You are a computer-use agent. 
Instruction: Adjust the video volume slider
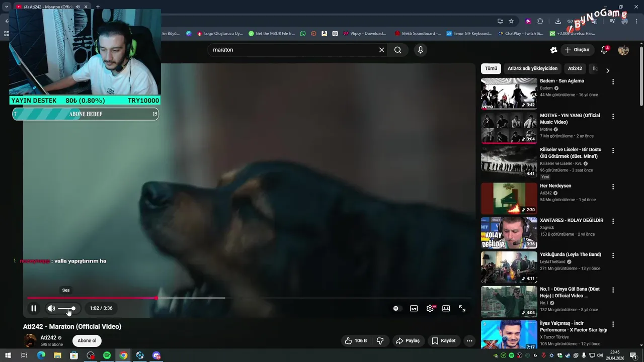click(x=67, y=308)
